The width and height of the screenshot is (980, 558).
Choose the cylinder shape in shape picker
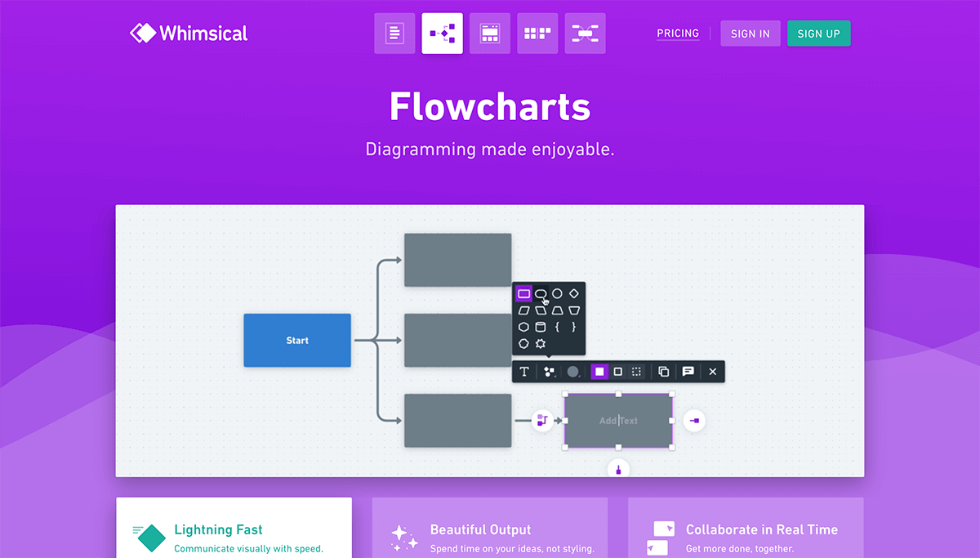coord(541,327)
